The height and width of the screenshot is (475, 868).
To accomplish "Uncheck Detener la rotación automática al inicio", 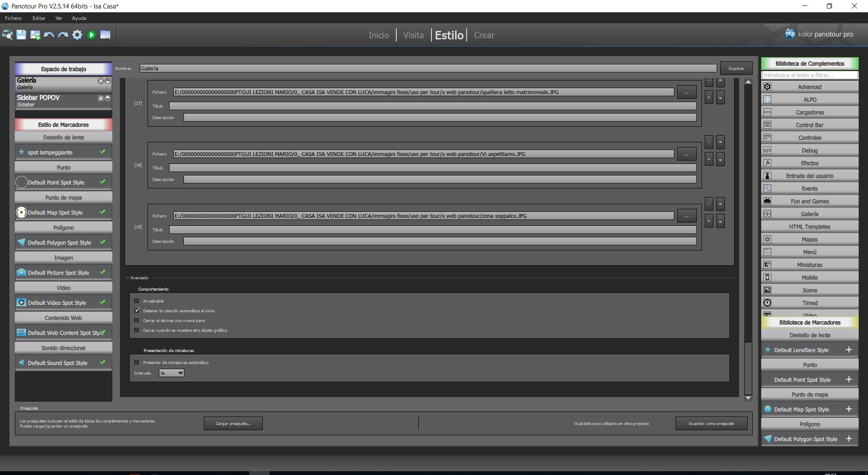I will coord(136,311).
